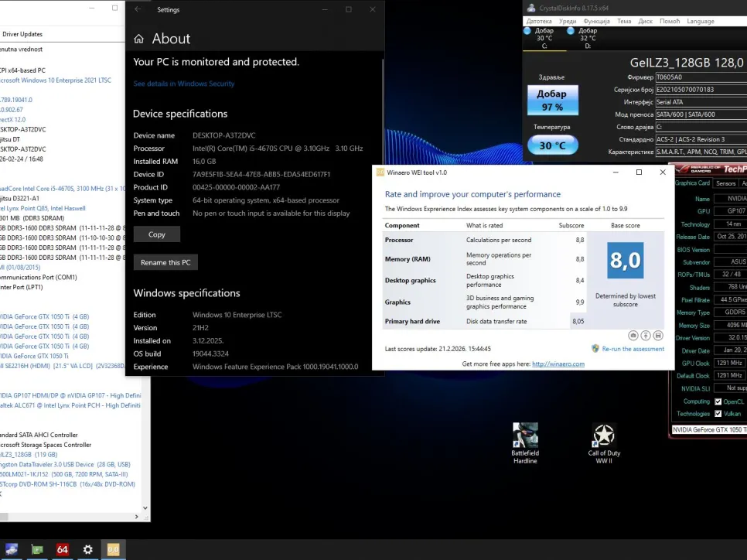
Task: Click the red 64 taskbar icon
Action: [63, 549]
